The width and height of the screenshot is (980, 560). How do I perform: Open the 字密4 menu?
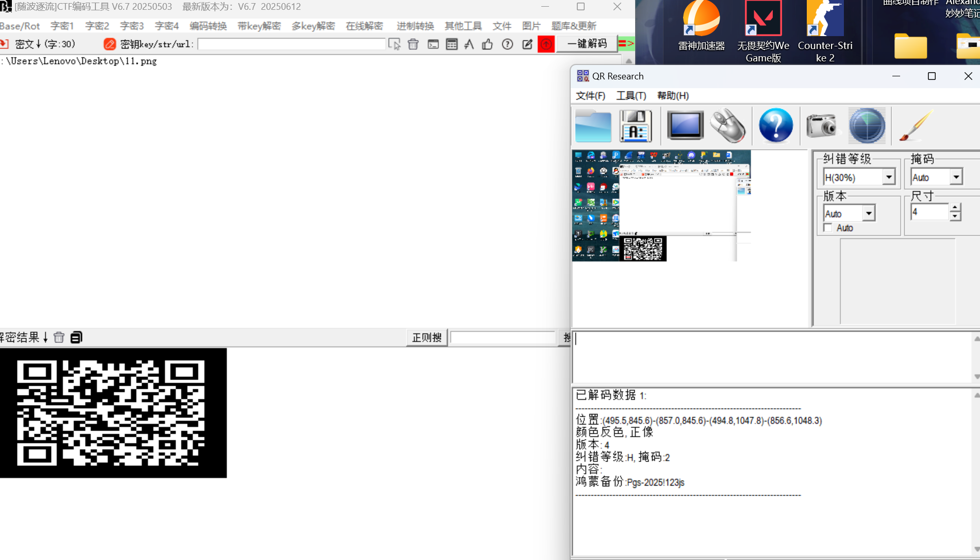[167, 26]
